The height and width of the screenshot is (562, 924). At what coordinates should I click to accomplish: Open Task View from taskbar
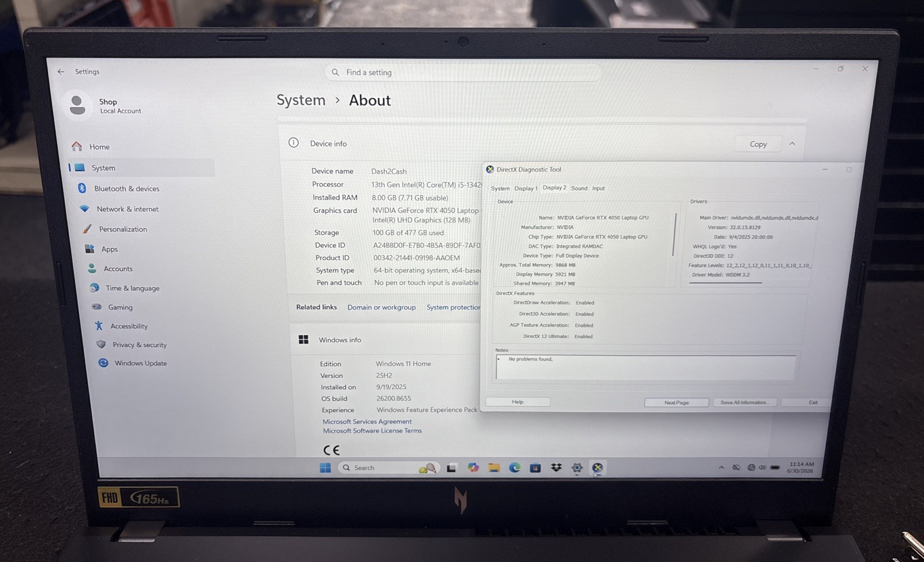click(x=452, y=468)
